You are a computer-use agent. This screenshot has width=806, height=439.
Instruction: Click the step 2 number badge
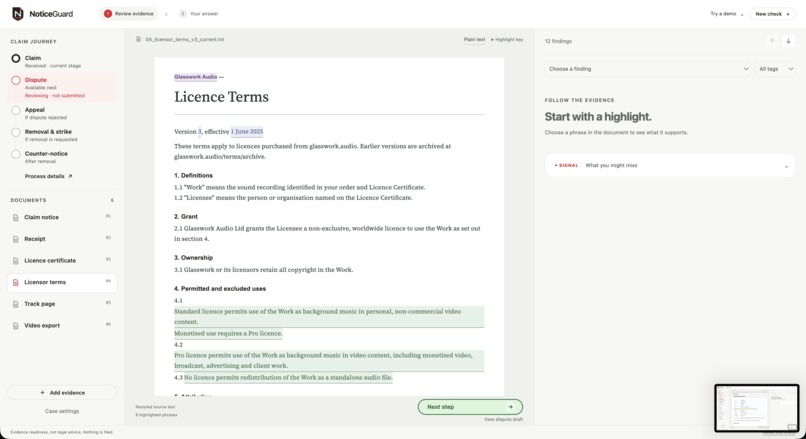[182, 14]
